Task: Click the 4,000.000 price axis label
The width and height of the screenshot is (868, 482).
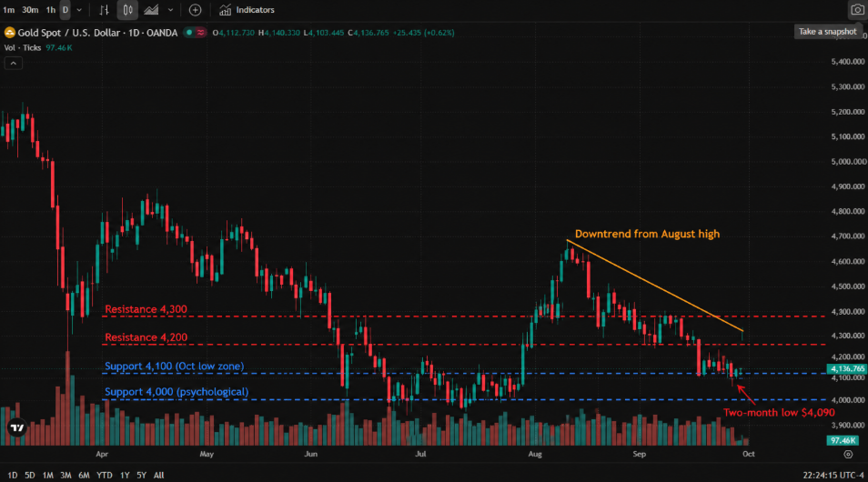Action: click(848, 400)
